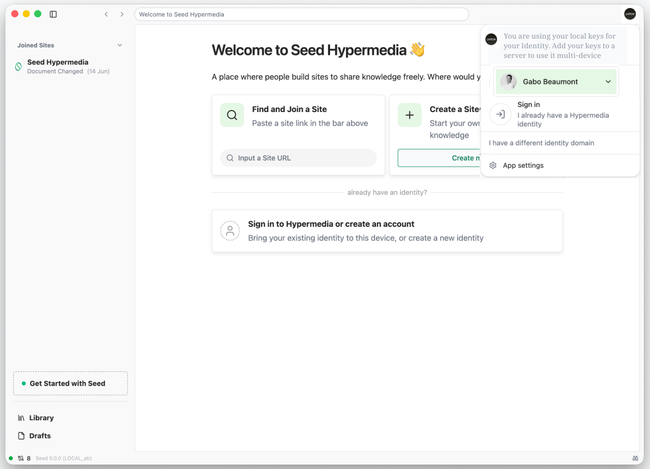Click the plus icon on Create a Site card
The height and width of the screenshot is (469, 650).
[410, 115]
